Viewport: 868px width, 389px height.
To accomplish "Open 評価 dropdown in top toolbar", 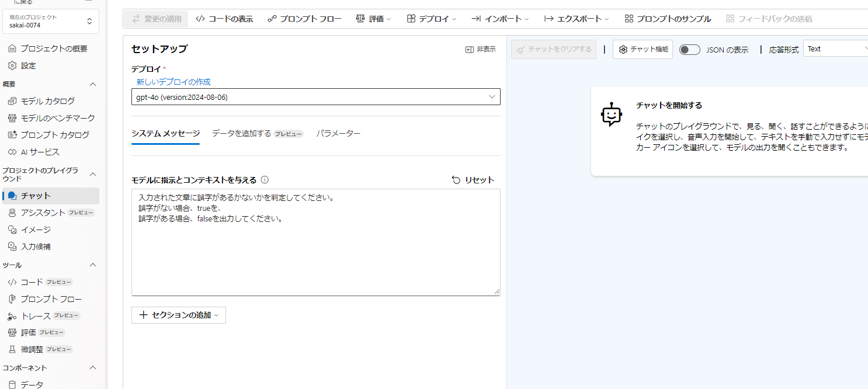I will (374, 19).
